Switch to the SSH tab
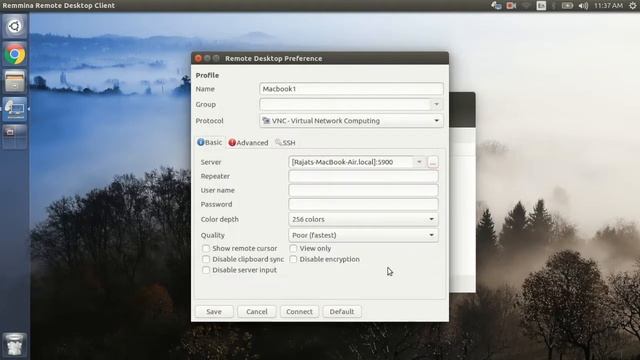Viewport: 640px width, 360px height. pyautogui.click(x=285, y=142)
